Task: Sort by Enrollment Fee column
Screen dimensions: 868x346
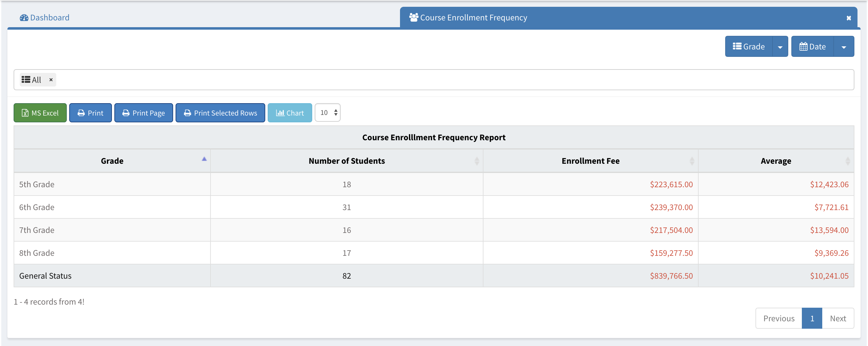Action: coord(590,161)
